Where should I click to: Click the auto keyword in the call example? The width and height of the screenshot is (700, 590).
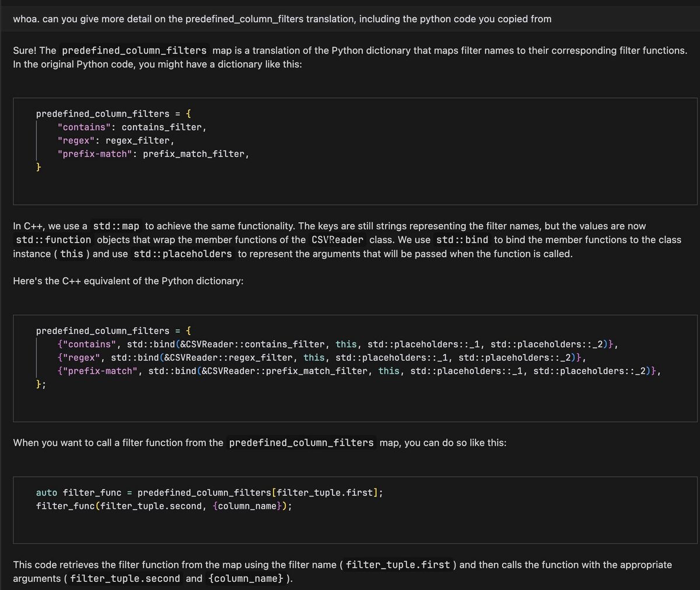click(x=47, y=492)
